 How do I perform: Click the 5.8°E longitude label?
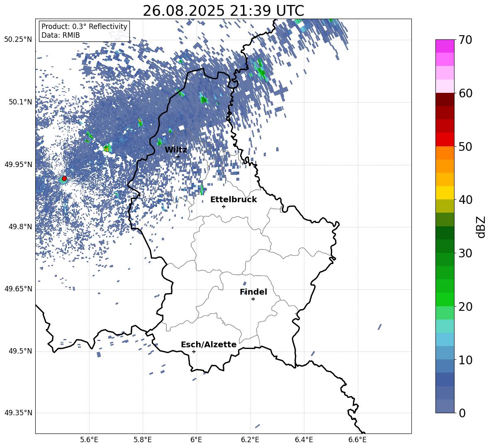(x=143, y=440)
